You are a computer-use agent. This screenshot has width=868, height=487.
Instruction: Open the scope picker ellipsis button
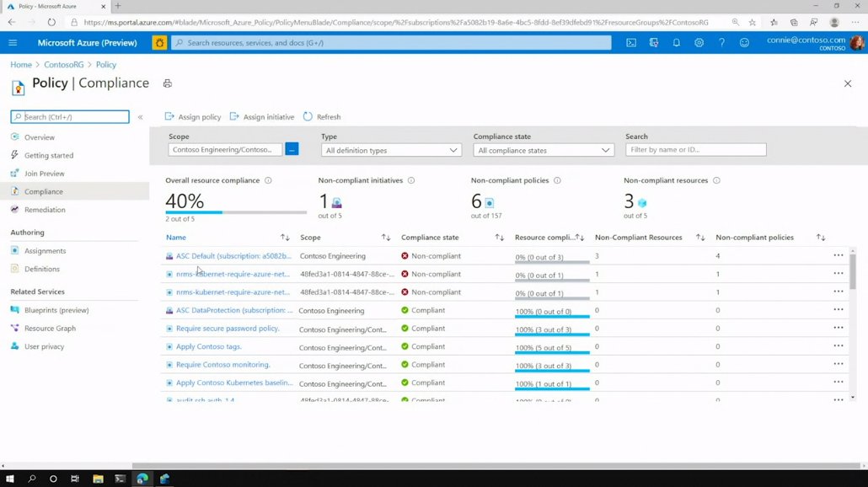pos(292,149)
